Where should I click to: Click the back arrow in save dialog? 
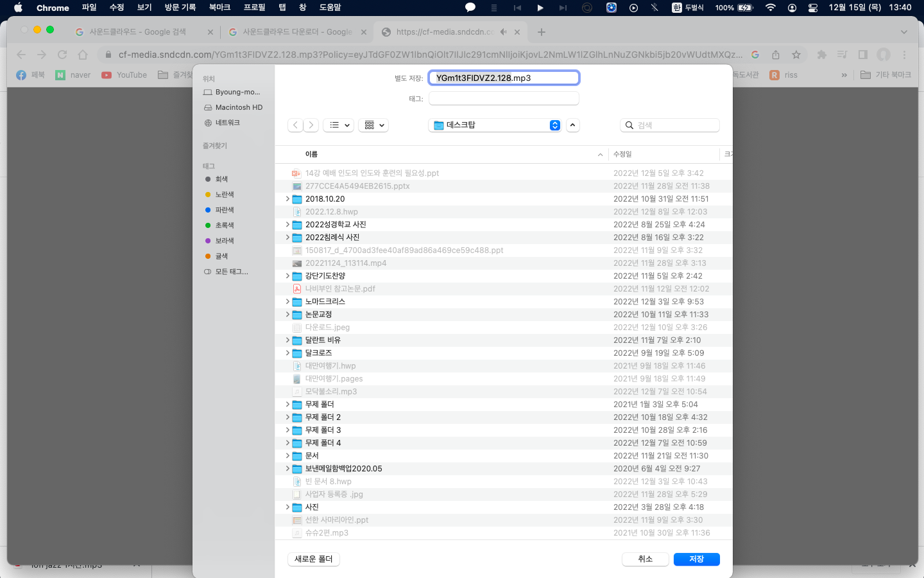point(295,125)
